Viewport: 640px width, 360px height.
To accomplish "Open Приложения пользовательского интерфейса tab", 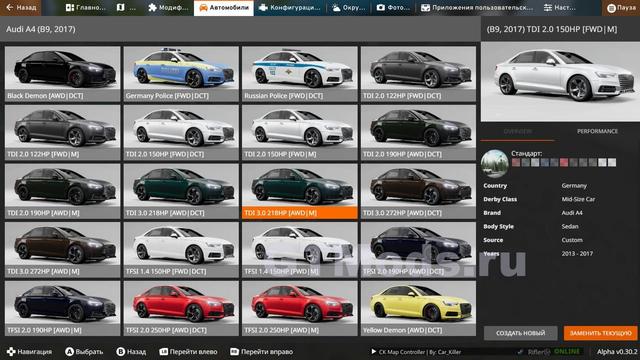I will point(476,7).
